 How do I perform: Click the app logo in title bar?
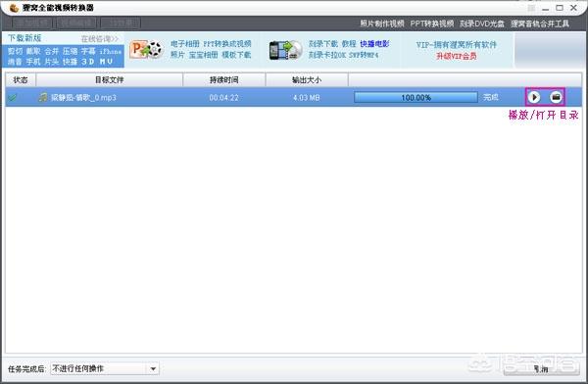(x=14, y=8)
